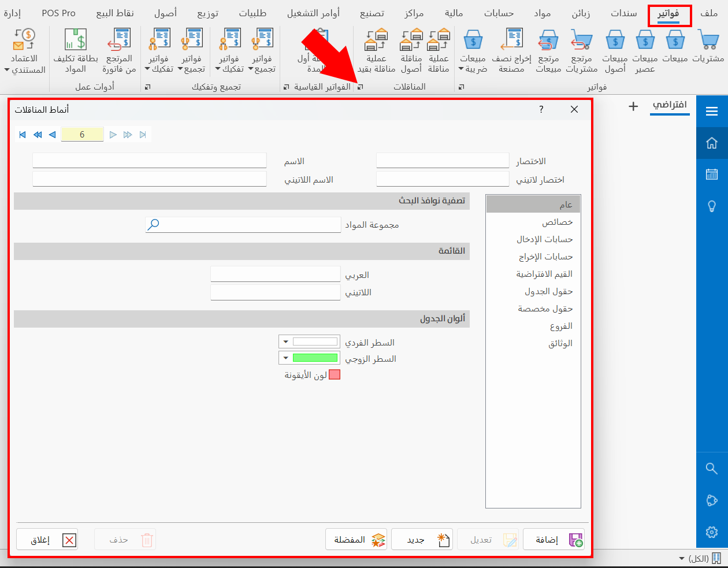Open the المناقلات group dialog launcher
The width and height of the screenshot is (728, 568).
[x=360, y=87]
